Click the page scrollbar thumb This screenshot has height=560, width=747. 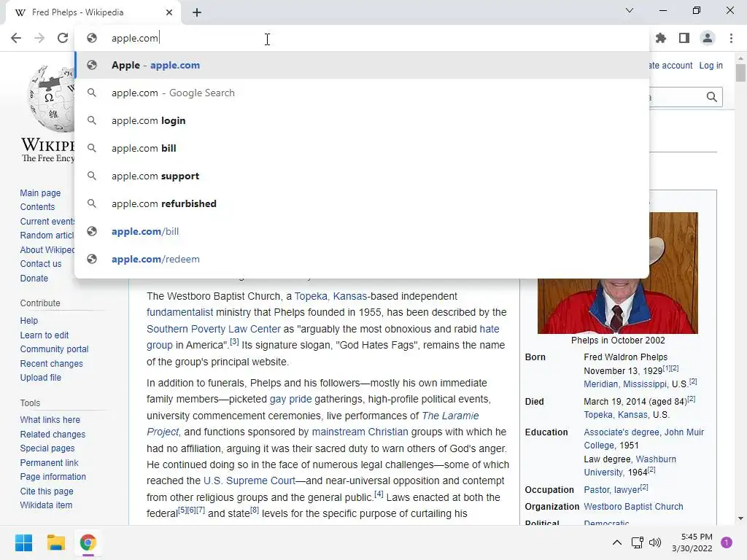coord(740,73)
